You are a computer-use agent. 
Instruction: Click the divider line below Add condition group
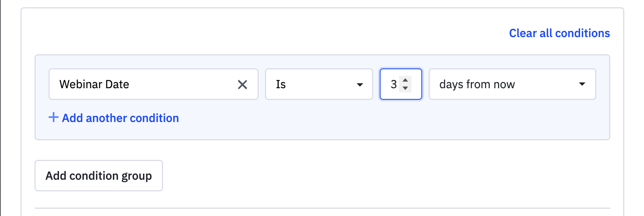[322, 208]
